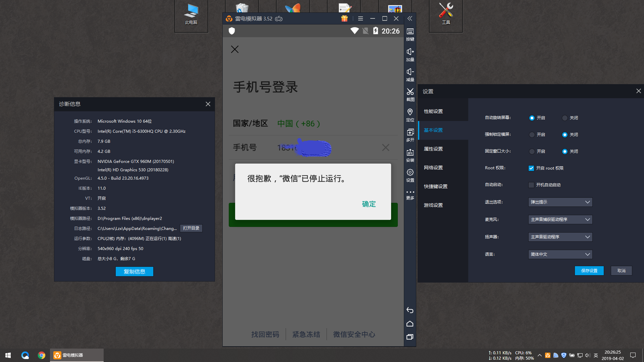Click the 复制信息 button
This screenshot has height=362, width=644.
pyautogui.click(x=134, y=271)
